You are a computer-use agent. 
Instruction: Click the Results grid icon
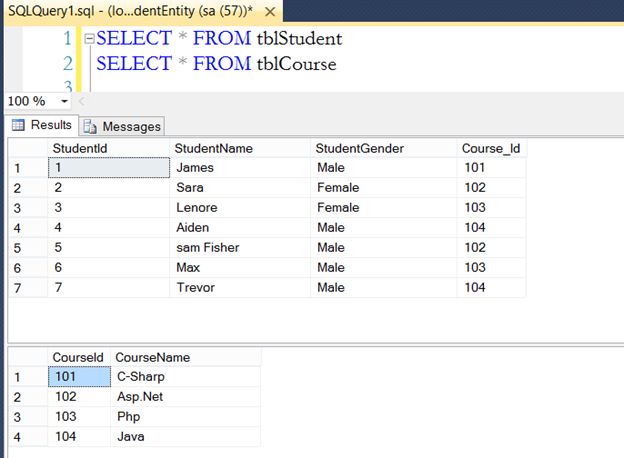(18, 126)
